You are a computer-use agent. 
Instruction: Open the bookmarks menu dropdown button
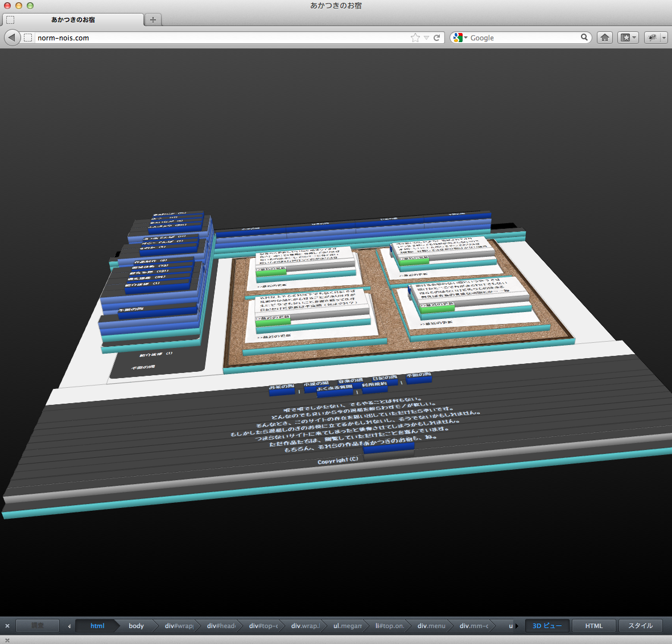(x=628, y=38)
